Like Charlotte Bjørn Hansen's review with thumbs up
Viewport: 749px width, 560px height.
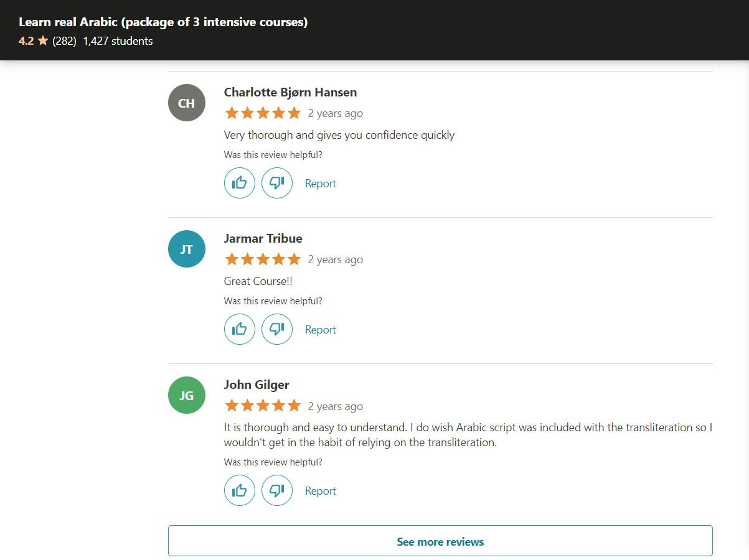coord(240,183)
